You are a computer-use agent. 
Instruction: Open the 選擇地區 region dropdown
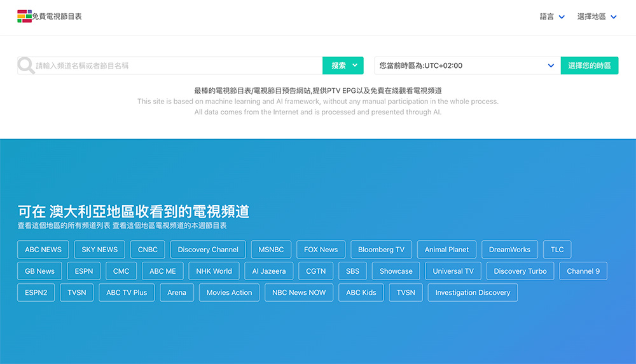[x=597, y=17]
